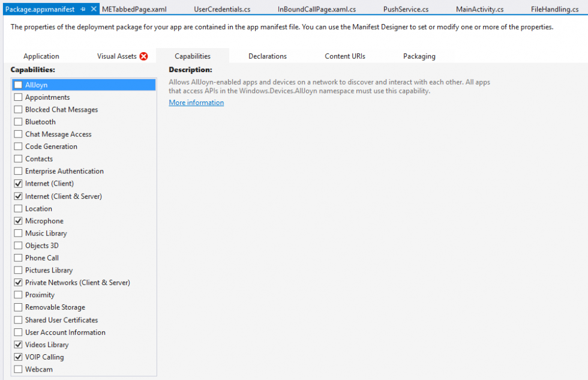Disable the Microphone capability

(x=17, y=220)
